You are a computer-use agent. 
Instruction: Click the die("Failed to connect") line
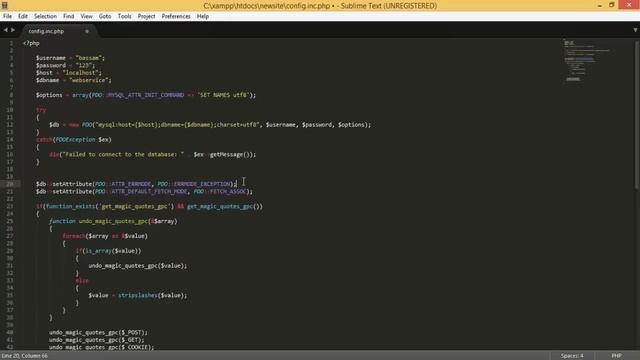tap(152, 154)
